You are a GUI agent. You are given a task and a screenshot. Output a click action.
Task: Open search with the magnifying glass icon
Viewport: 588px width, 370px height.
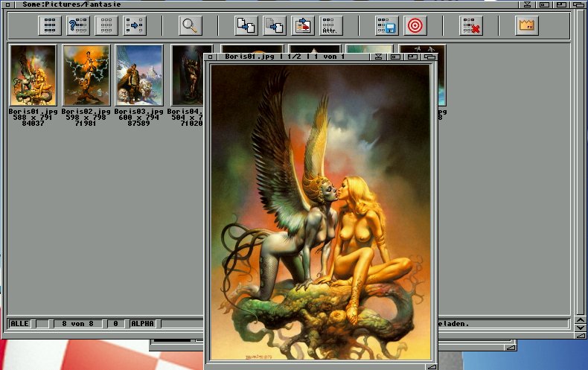(191, 25)
